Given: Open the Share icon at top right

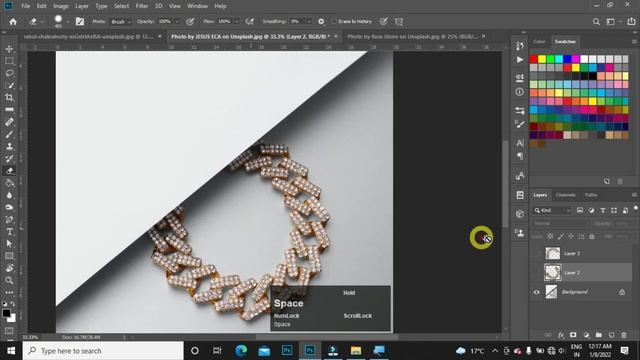Looking at the screenshot, I should pyautogui.click(x=631, y=22).
